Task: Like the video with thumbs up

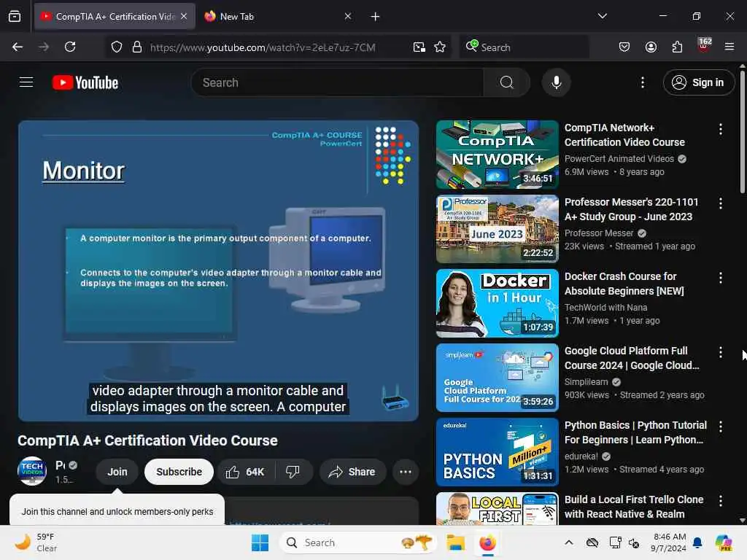Action: 245,472
